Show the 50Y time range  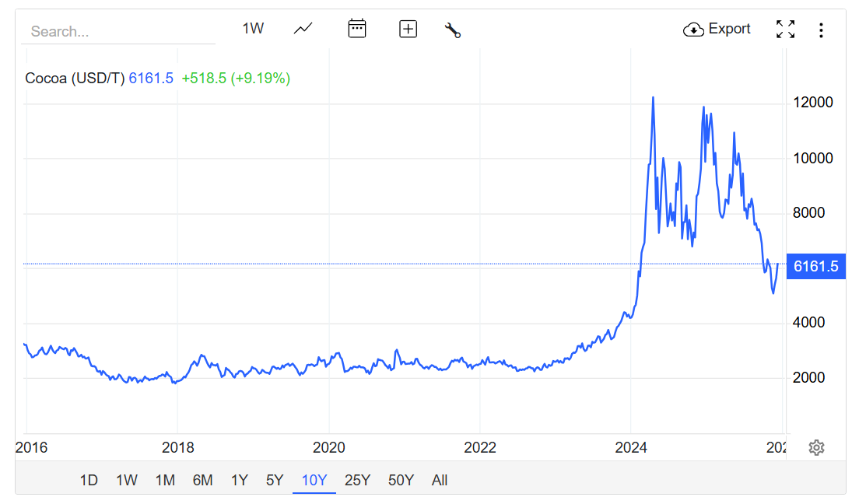click(x=401, y=480)
